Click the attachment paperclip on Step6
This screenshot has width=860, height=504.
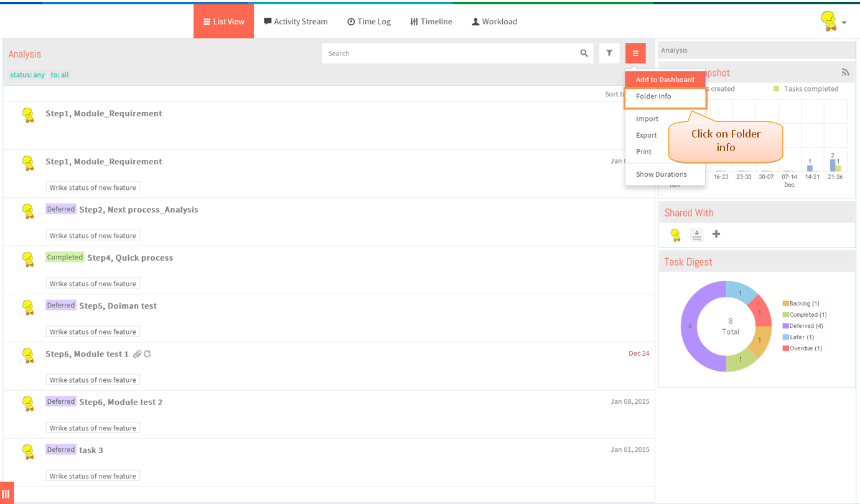pos(138,354)
